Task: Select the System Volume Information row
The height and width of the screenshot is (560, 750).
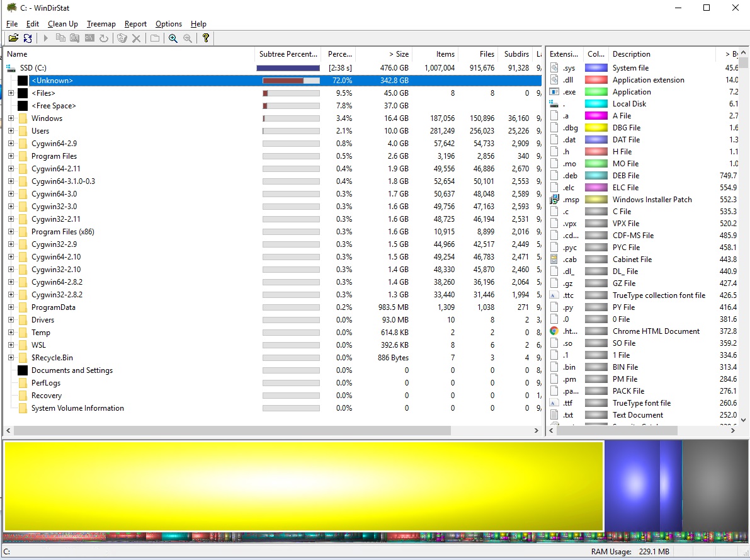Action: pyautogui.click(x=273, y=408)
